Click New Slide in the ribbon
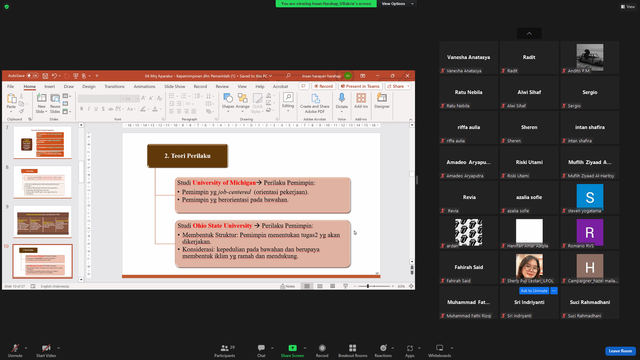640x360 pixels. point(41,104)
